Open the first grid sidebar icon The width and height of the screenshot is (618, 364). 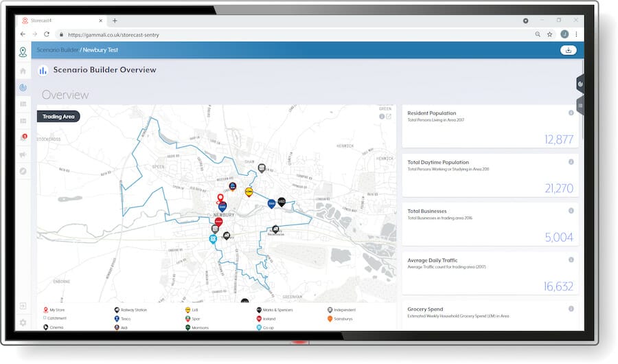(23, 104)
